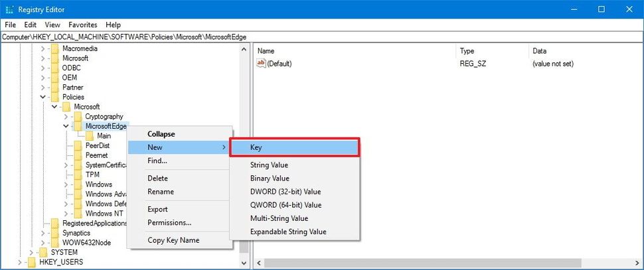This screenshot has width=644, height=270.
Task: Open the Help menu
Action: [113, 25]
